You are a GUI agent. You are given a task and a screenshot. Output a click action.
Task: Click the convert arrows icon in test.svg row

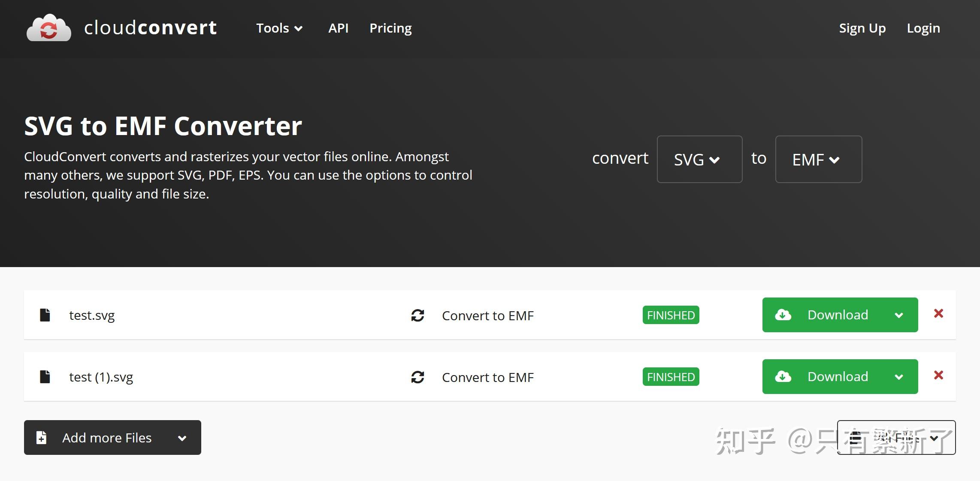(x=417, y=316)
